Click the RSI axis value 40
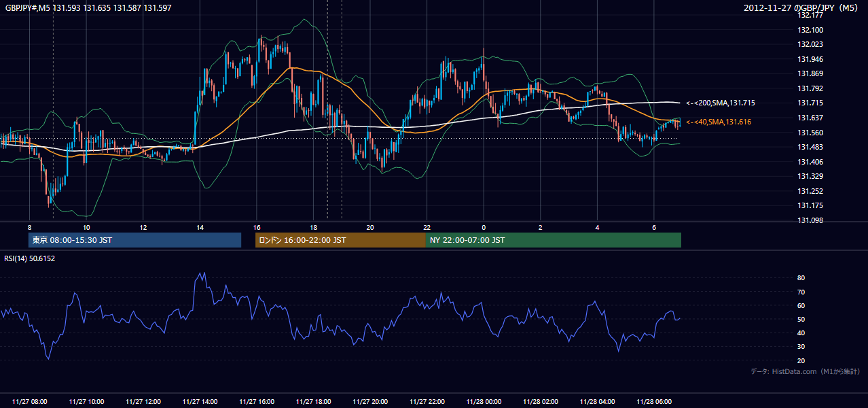868x408 pixels. click(x=801, y=333)
